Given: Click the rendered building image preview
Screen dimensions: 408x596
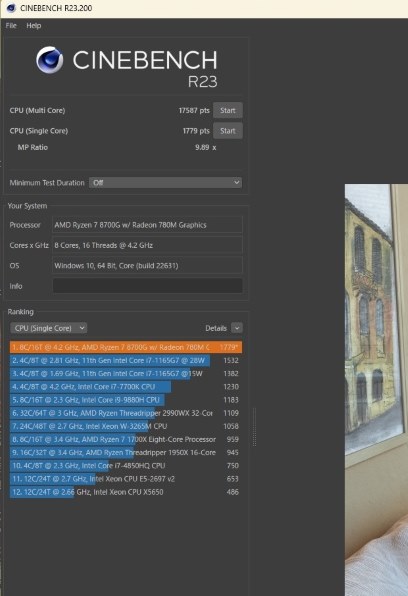Looking at the screenshot, I should [376, 390].
